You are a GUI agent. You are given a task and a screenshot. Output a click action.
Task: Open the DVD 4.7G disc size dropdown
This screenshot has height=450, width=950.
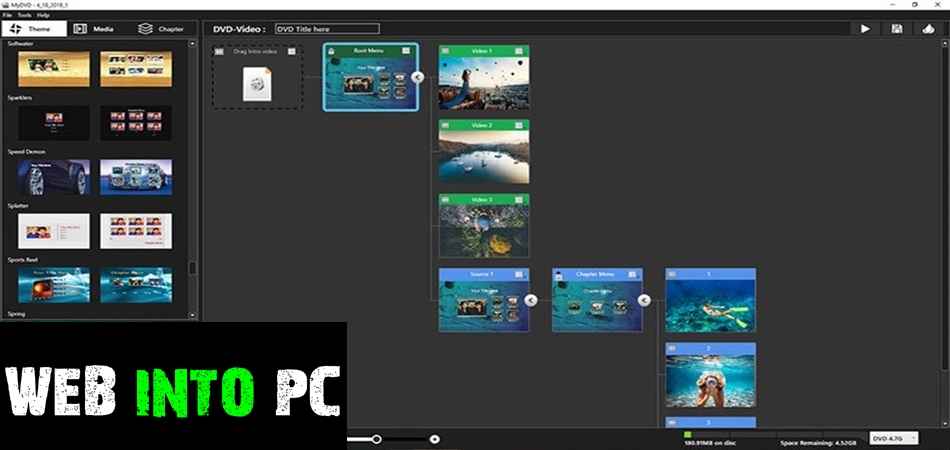tap(893, 438)
